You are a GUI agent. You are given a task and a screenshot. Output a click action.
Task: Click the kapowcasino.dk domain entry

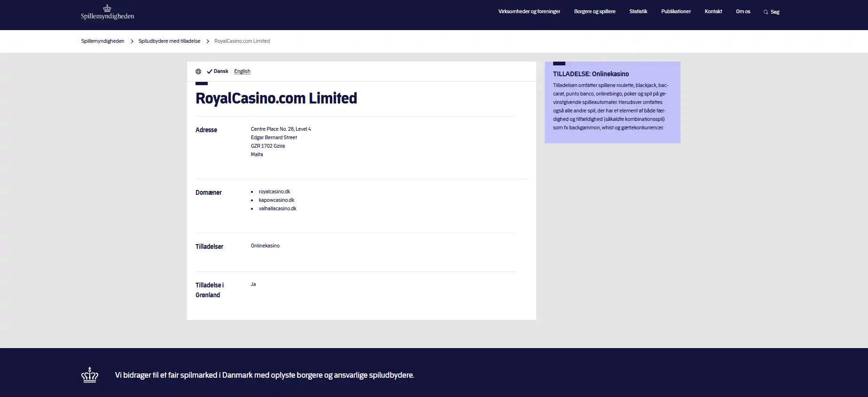click(x=276, y=200)
